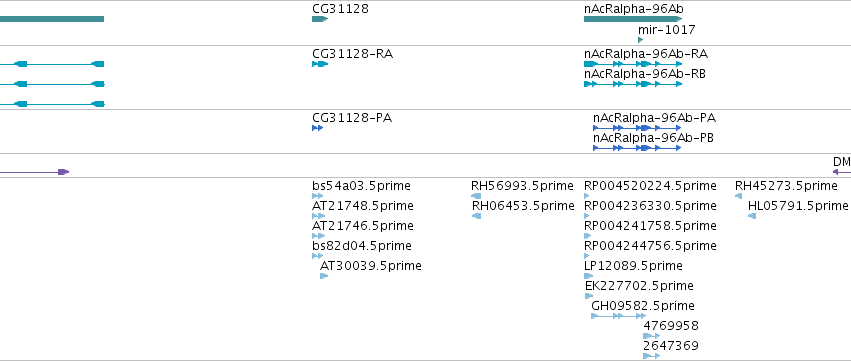Image resolution: width=851 pixels, height=361 pixels.
Task: Click the nAcRalpha-96Ab gene bar
Action: (x=633, y=19)
